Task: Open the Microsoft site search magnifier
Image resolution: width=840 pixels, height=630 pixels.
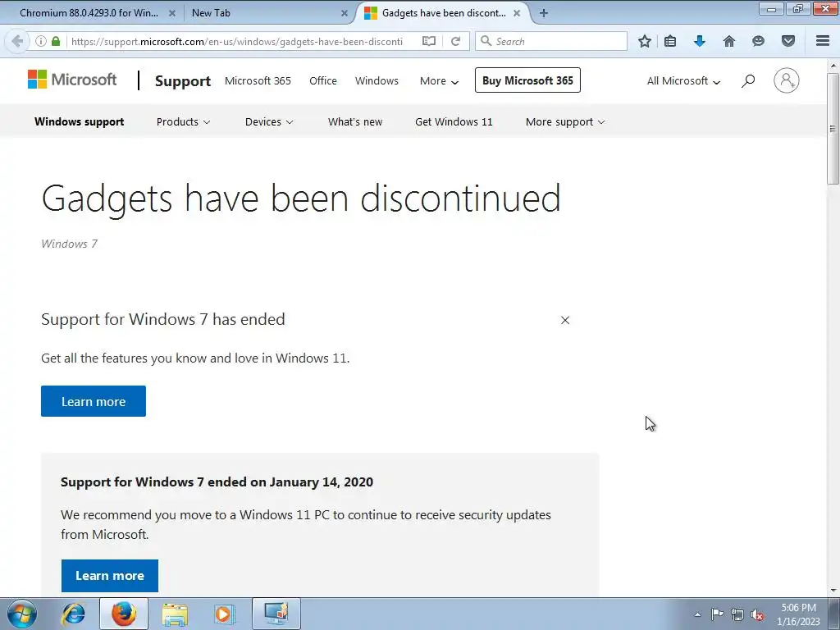Action: click(748, 81)
